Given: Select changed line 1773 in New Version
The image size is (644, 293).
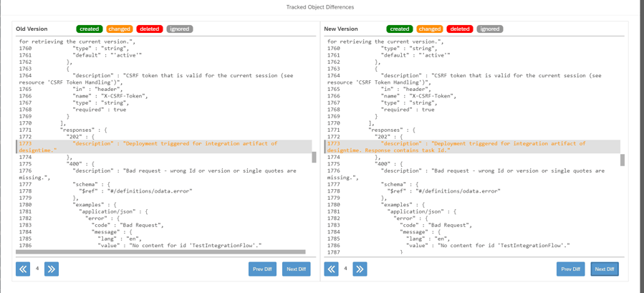Looking at the screenshot, I should coord(472,147).
